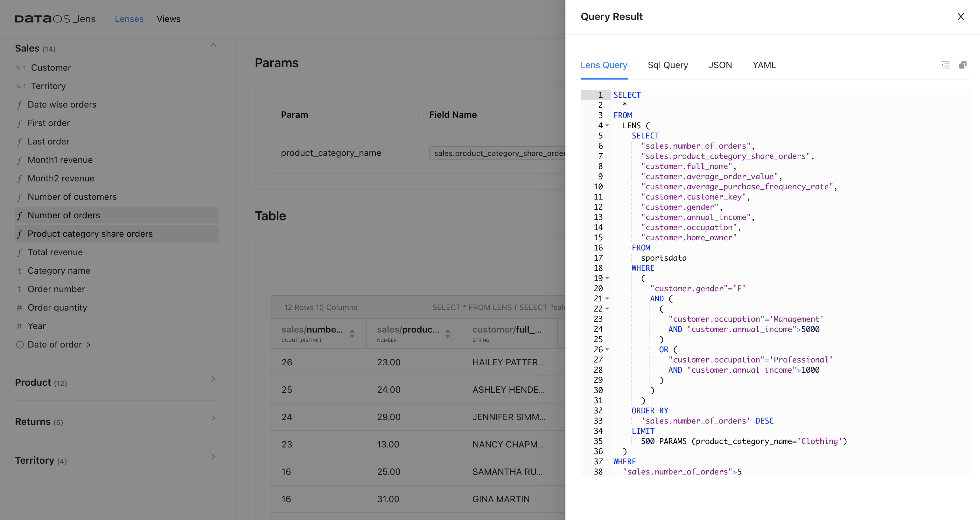Screen dimensions: 980x520
Task: Collapse the Sales section chevron
Action: pyautogui.click(x=213, y=45)
